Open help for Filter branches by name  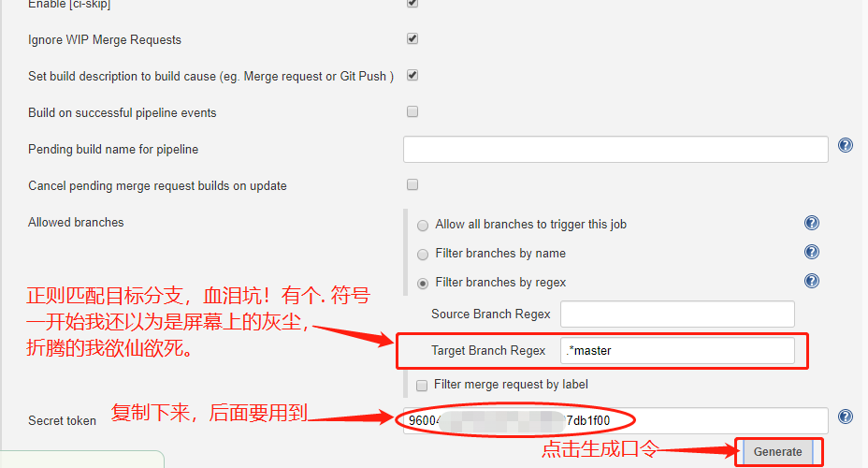click(812, 252)
